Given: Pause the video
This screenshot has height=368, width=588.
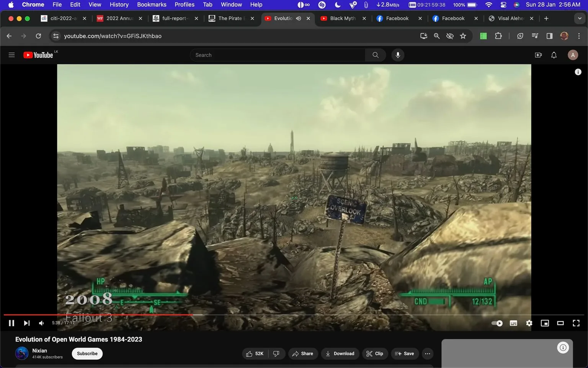Looking at the screenshot, I should [11, 323].
